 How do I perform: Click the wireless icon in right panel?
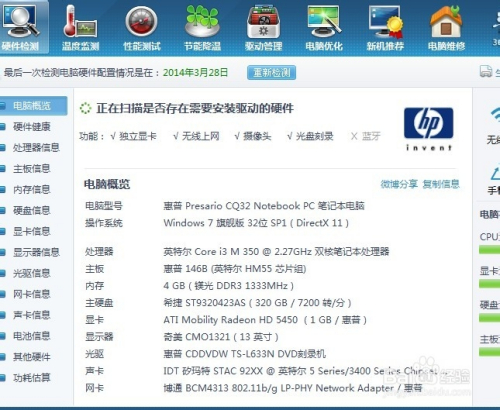coord(495,115)
